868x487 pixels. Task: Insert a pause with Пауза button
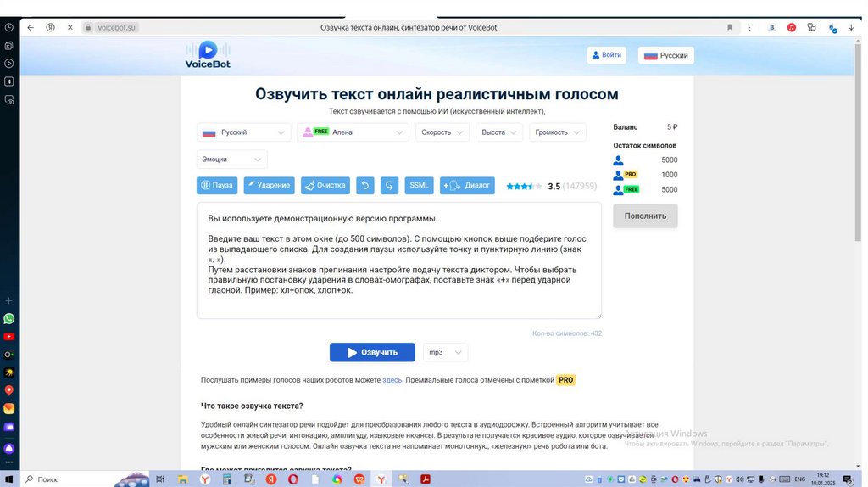click(x=217, y=185)
